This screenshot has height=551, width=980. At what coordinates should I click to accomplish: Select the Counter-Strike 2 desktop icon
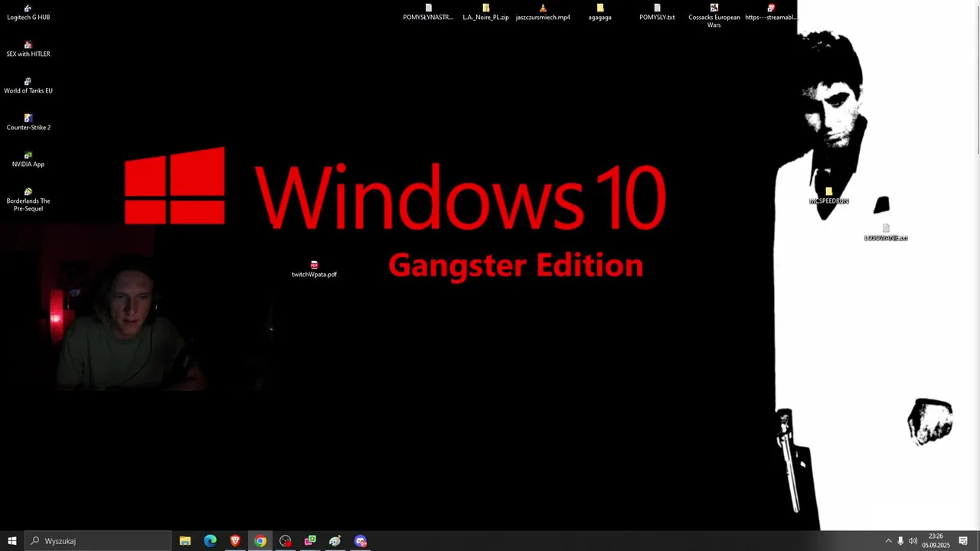point(28,122)
